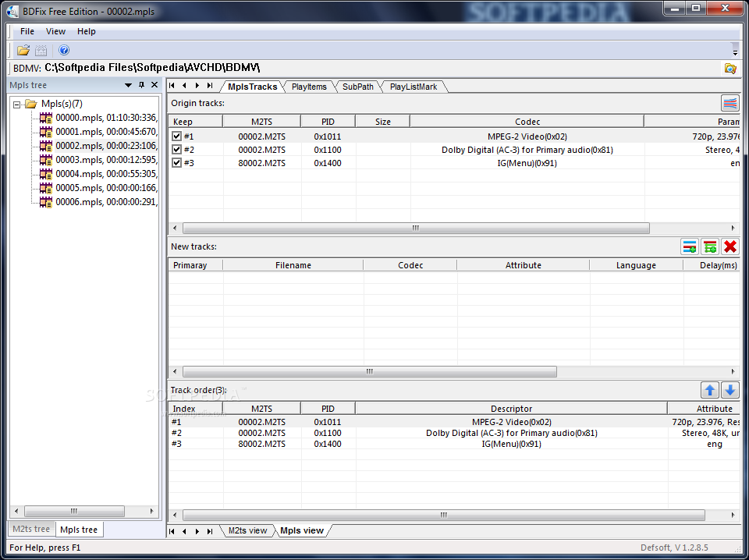Move track up with blue up arrow
Image resolution: width=749 pixels, height=560 pixels.
click(710, 390)
